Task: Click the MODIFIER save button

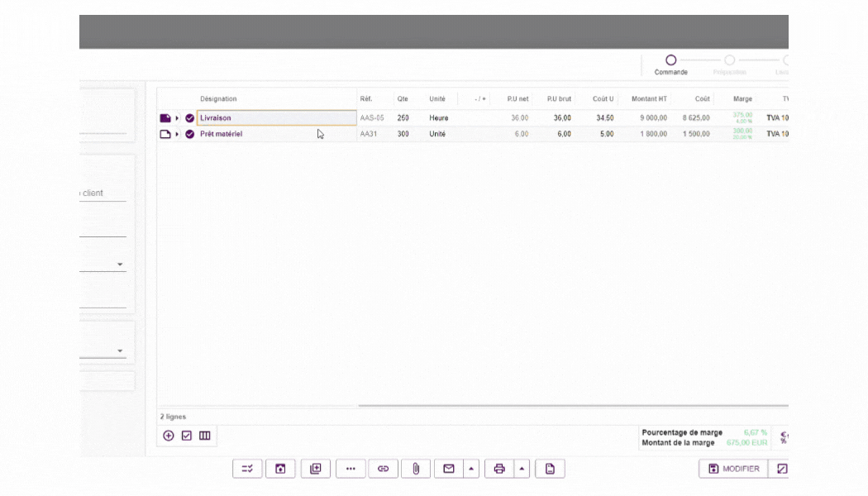Action: (x=733, y=469)
